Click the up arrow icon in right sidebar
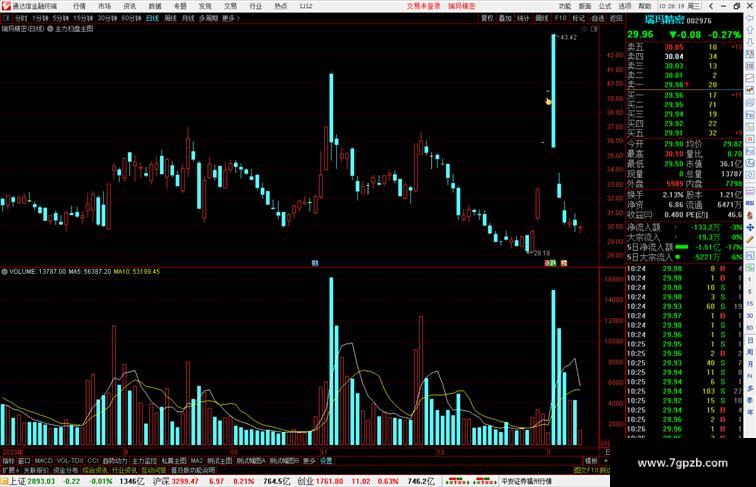Image resolution: width=756 pixels, height=487 pixels. (750, 30)
